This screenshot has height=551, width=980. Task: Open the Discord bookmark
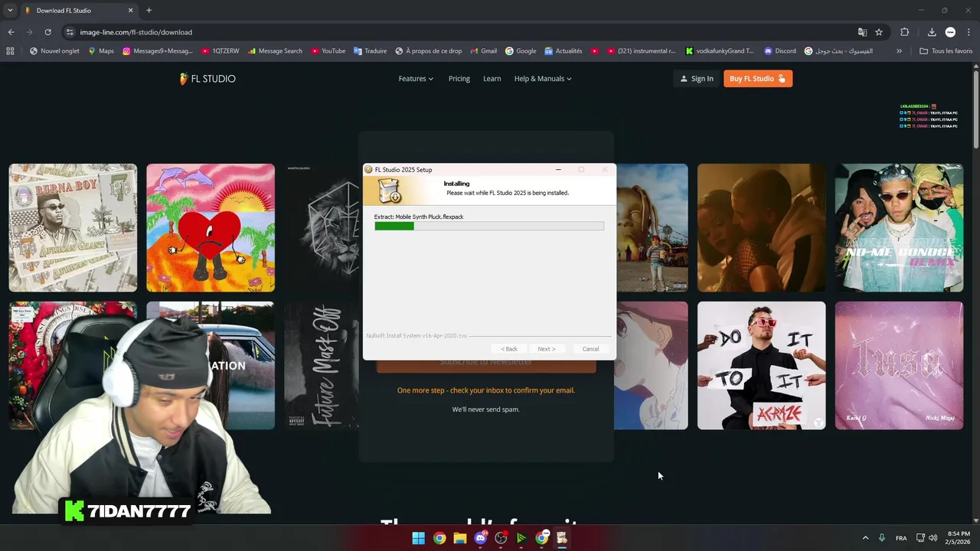coord(779,51)
